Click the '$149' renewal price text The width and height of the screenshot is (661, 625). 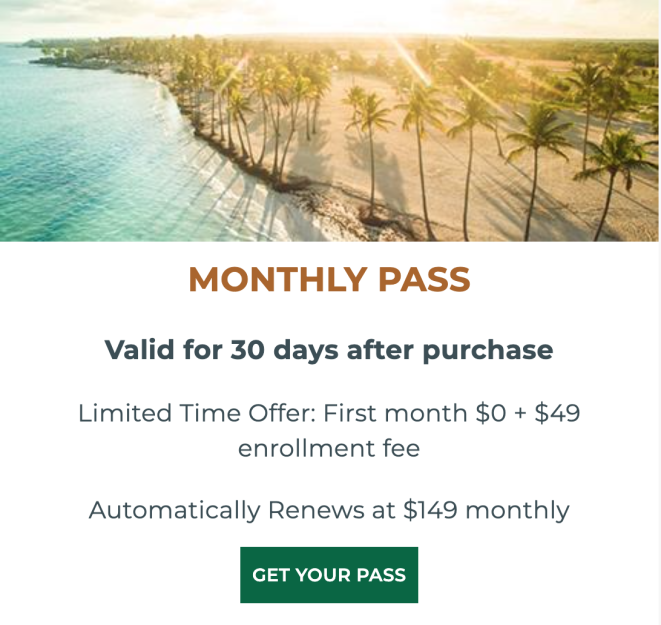pos(430,510)
